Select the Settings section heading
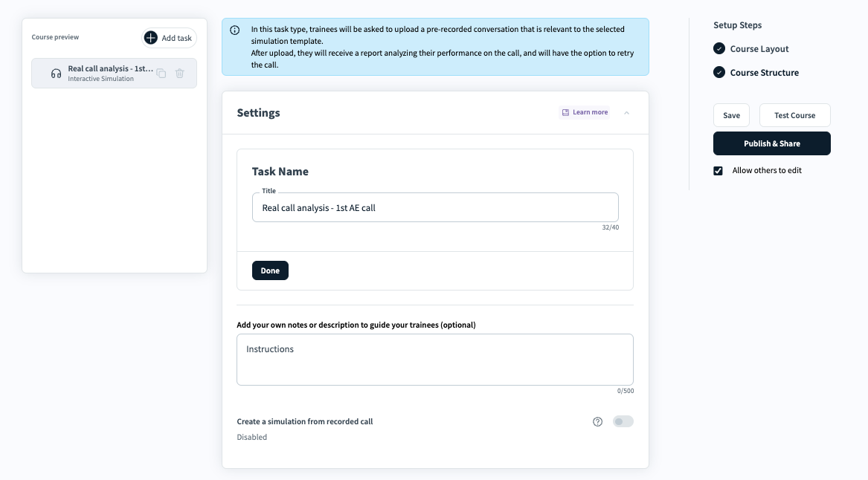The height and width of the screenshot is (480, 868). tap(258, 113)
